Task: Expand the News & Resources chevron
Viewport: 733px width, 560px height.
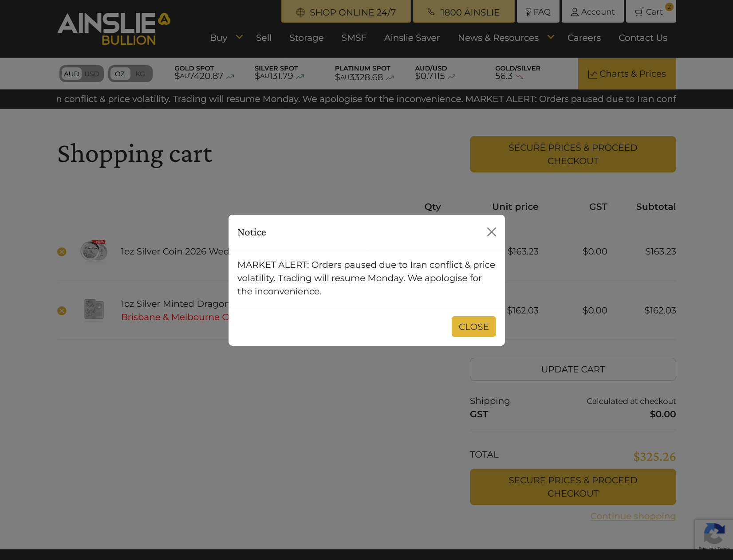Action: [x=551, y=37]
